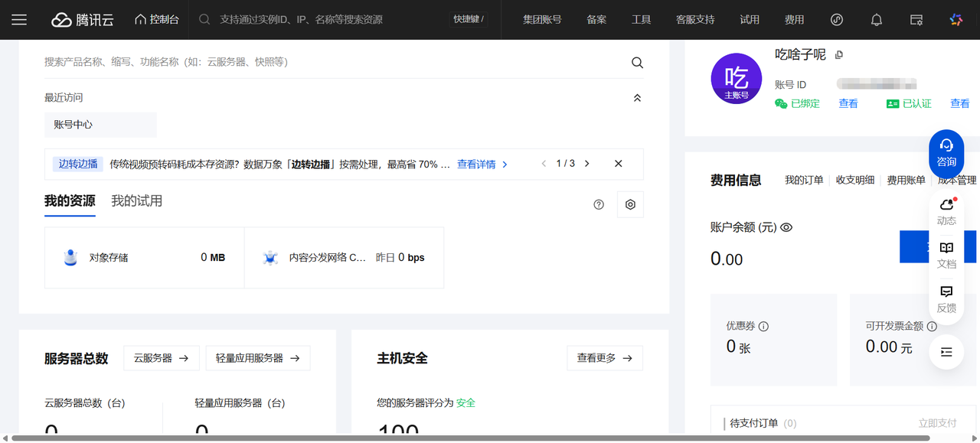The image size is (980, 443).
Task: Open the hamburger navigation menu
Action: (x=19, y=20)
